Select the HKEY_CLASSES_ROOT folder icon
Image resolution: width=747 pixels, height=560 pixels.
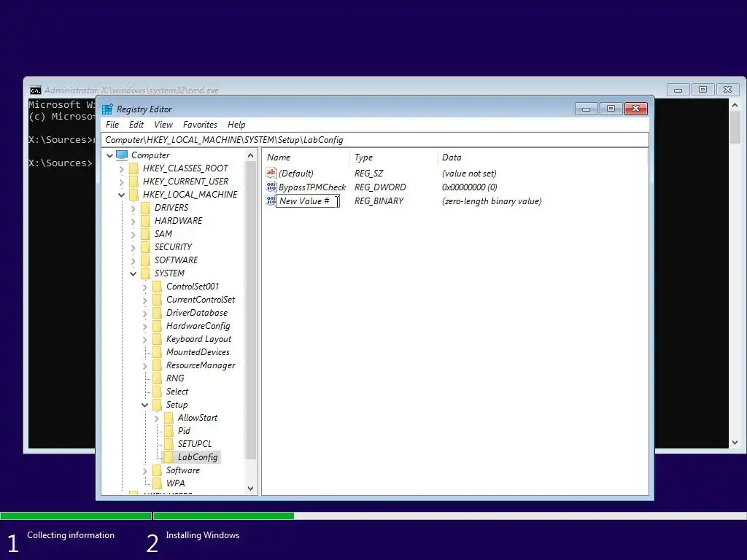point(134,168)
